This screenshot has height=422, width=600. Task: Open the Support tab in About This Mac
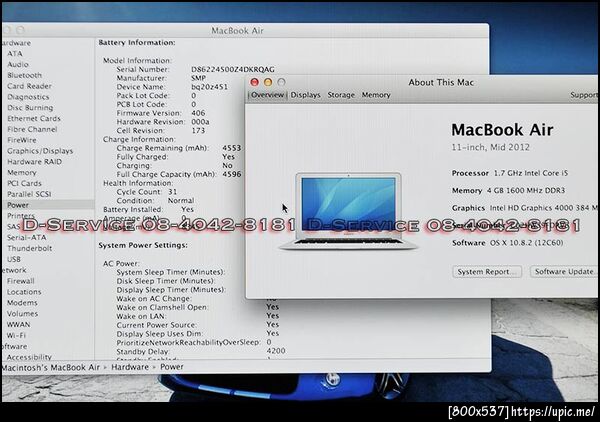tap(584, 95)
